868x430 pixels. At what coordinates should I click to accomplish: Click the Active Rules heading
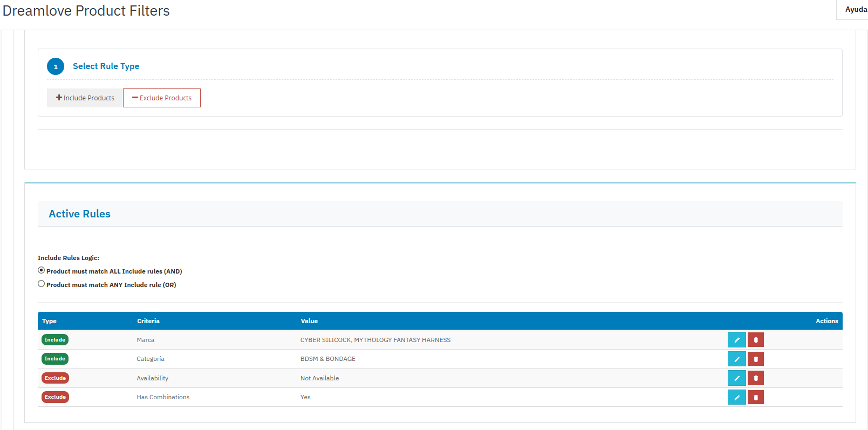coord(80,214)
